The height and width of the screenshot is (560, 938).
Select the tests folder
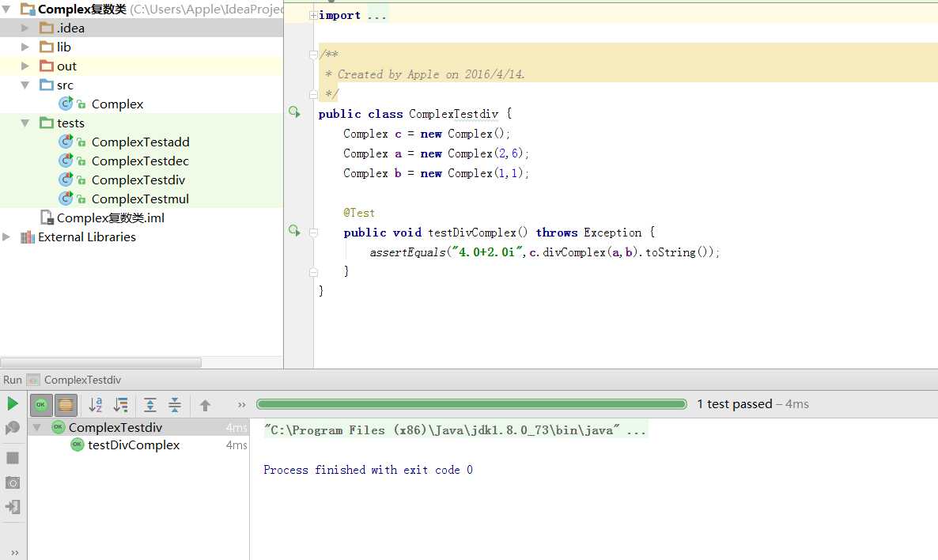70,123
